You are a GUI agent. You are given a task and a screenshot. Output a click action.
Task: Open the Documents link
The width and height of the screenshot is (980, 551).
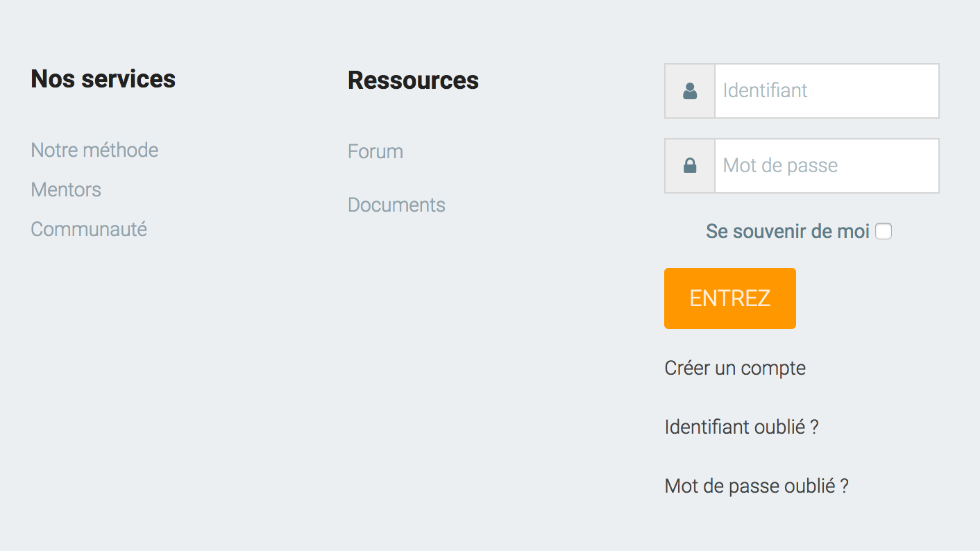click(396, 205)
